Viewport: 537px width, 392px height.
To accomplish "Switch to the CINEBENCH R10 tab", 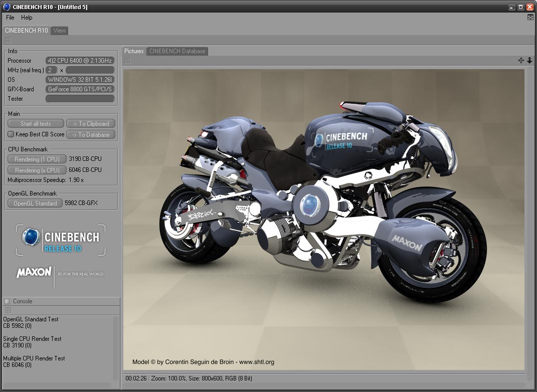I will [27, 31].
